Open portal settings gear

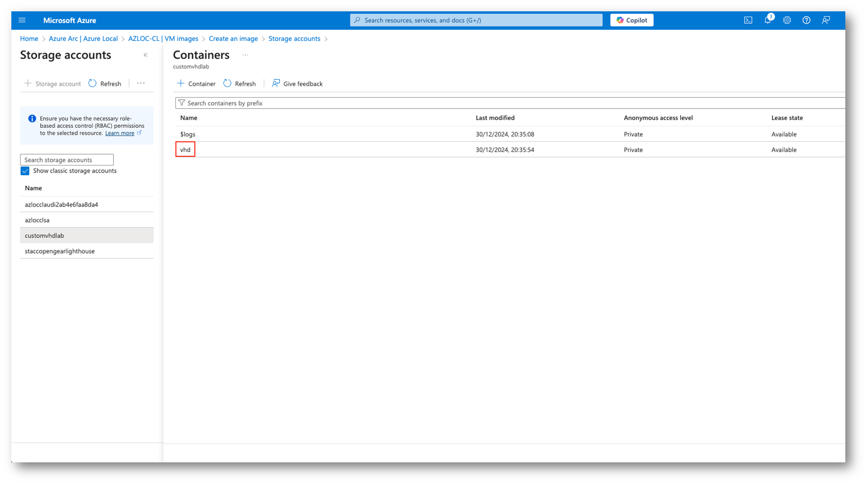[x=787, y=21]
